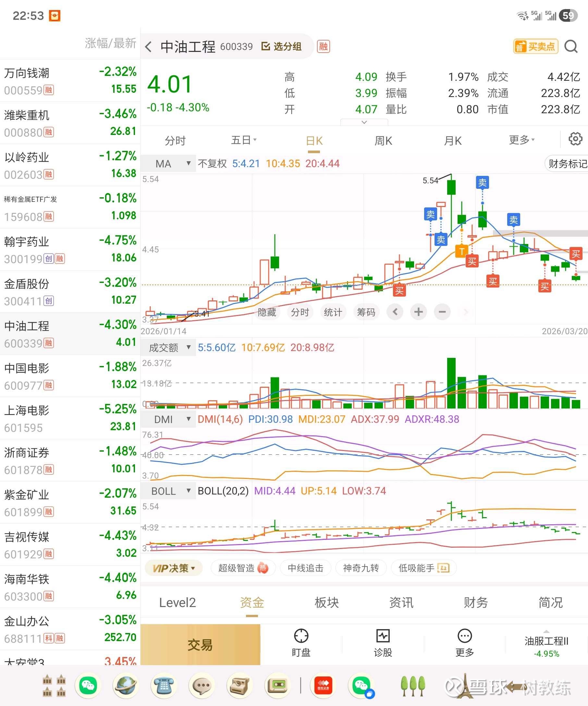Toggle 隐藏 to hide chart overlays

click(267, 312)
